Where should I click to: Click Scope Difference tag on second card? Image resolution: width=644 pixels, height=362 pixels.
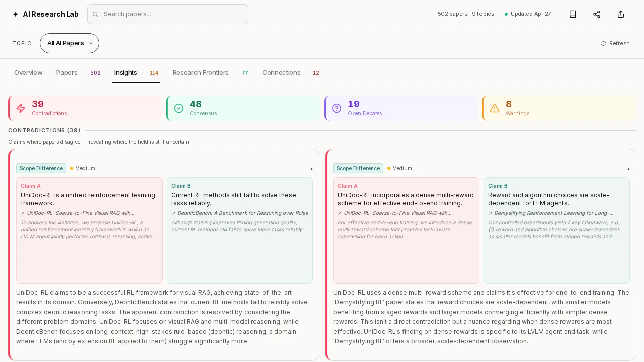click(358, 168)
